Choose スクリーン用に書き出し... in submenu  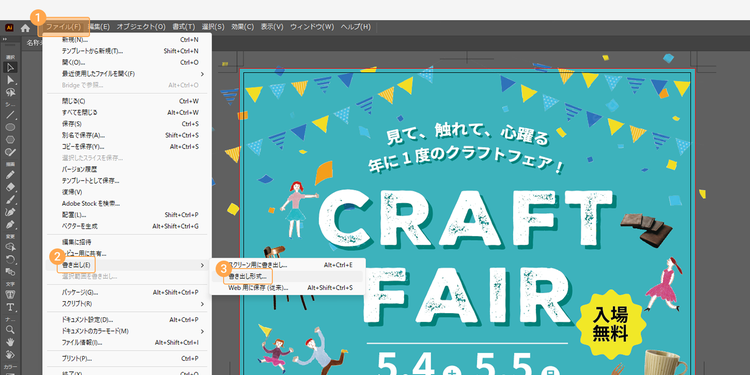[287, 265]
